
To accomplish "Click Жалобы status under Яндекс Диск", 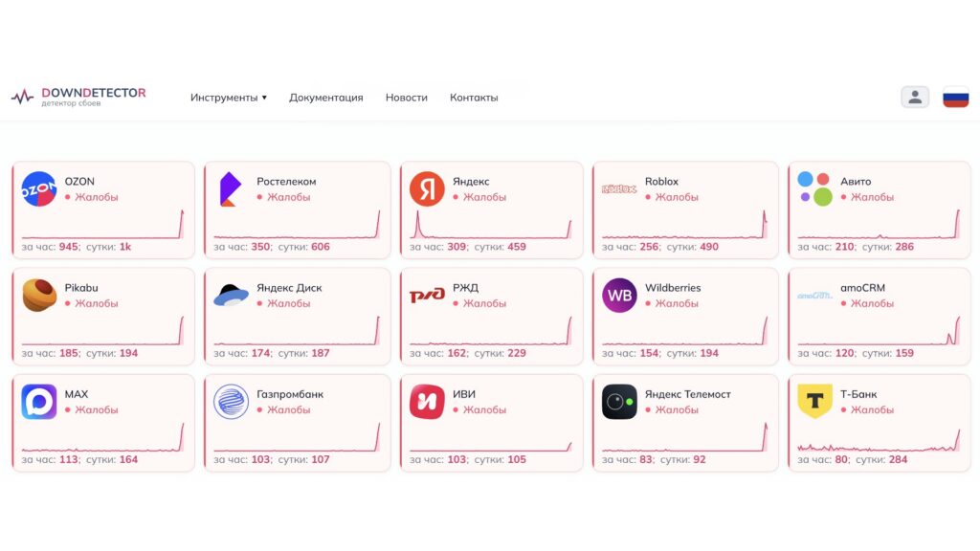I will coord(283,303).
